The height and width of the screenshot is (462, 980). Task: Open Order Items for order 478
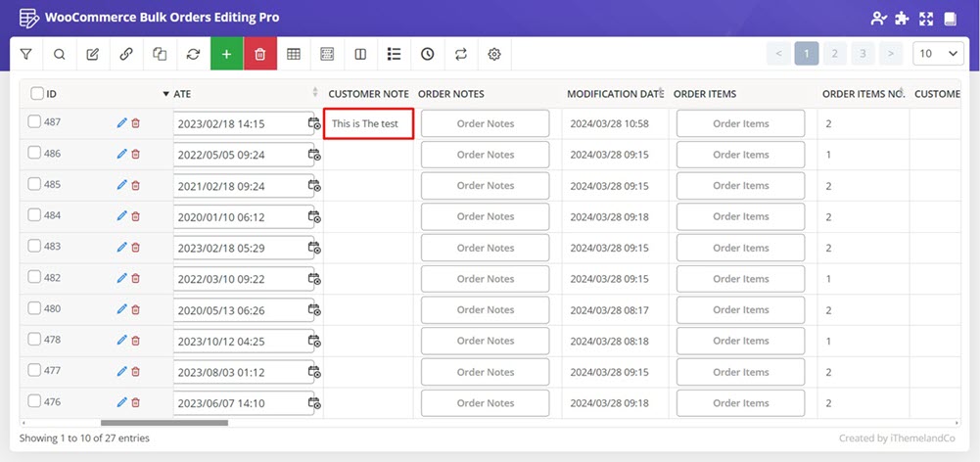[x=740, y=341]
